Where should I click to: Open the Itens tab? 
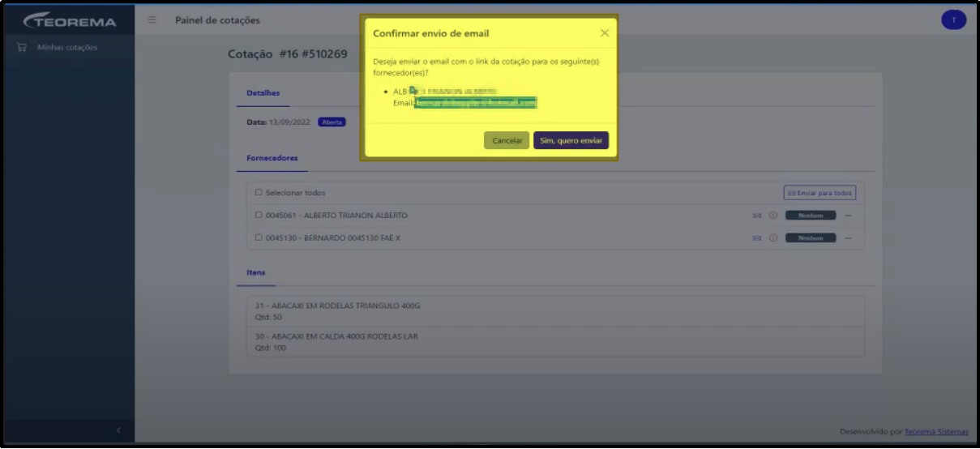[x=256, y=272]
